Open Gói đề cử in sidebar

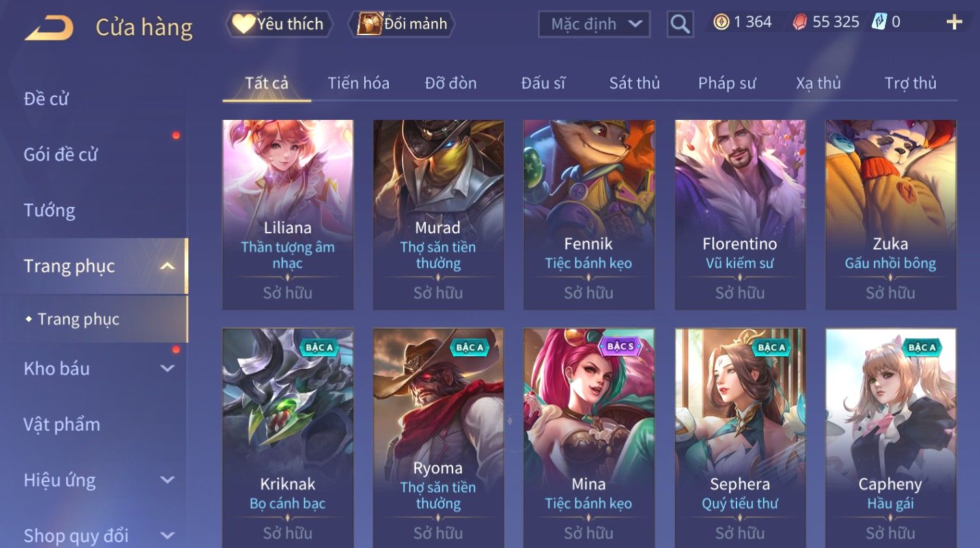pos(61,154)
